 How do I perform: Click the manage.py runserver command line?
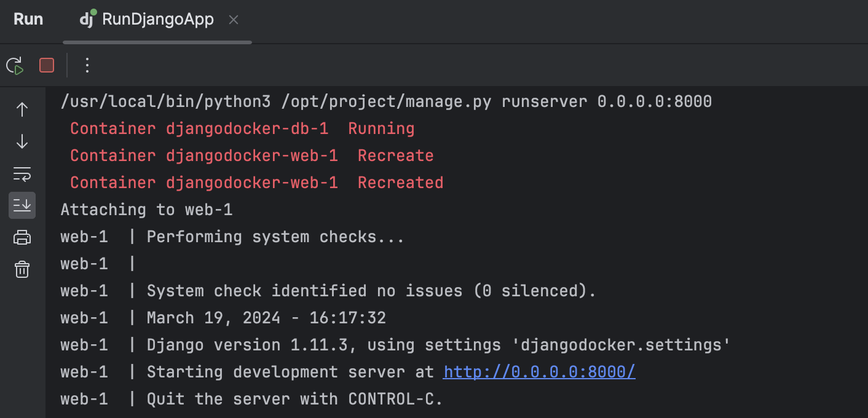[x=386, y=101]
